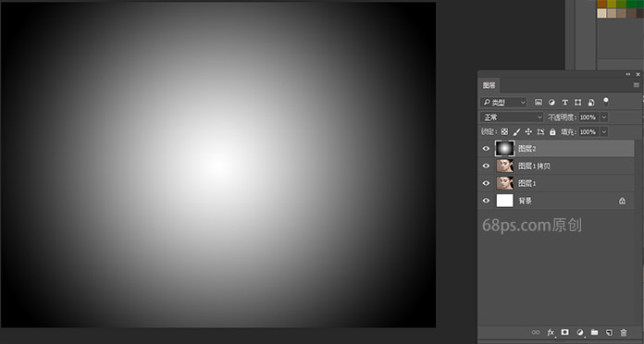This screenshot has height=344, width=644.
Task: Prevent artboard auto-nesting lock icon
Action: [540, 131]
